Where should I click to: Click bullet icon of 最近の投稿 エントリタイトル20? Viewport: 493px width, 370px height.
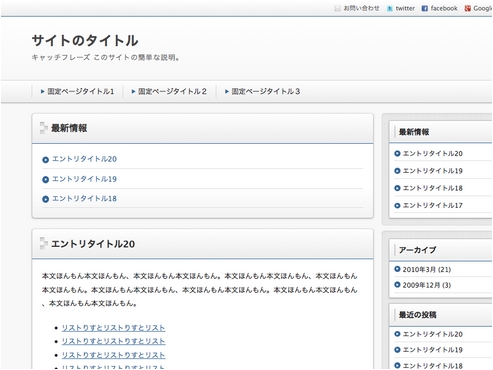coord(397,334)
